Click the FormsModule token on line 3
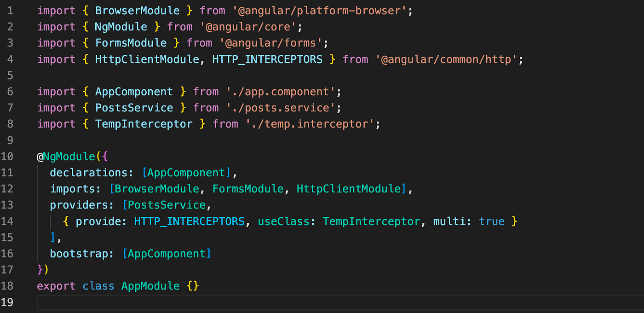 point(131,43)
